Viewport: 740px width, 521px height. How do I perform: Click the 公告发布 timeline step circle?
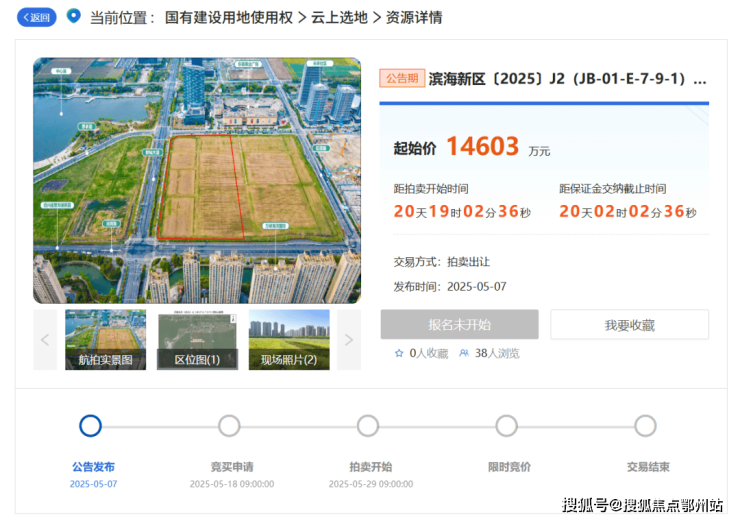(90, 426)
